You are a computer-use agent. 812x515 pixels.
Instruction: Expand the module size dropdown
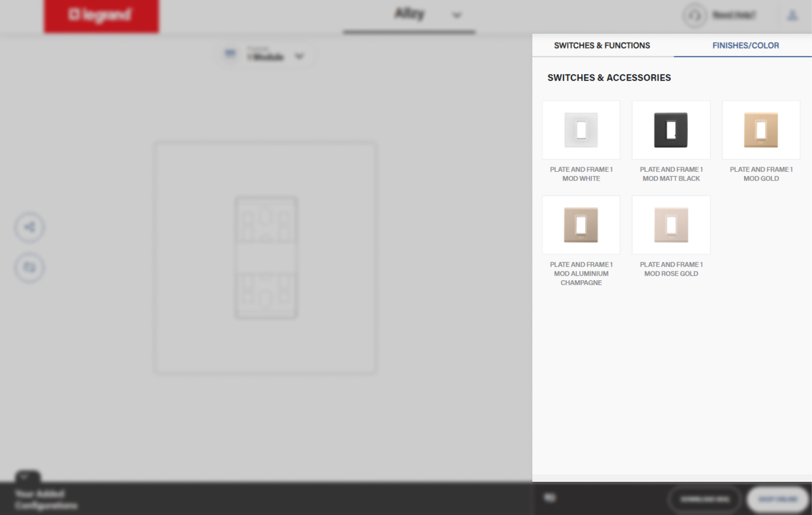299,56
